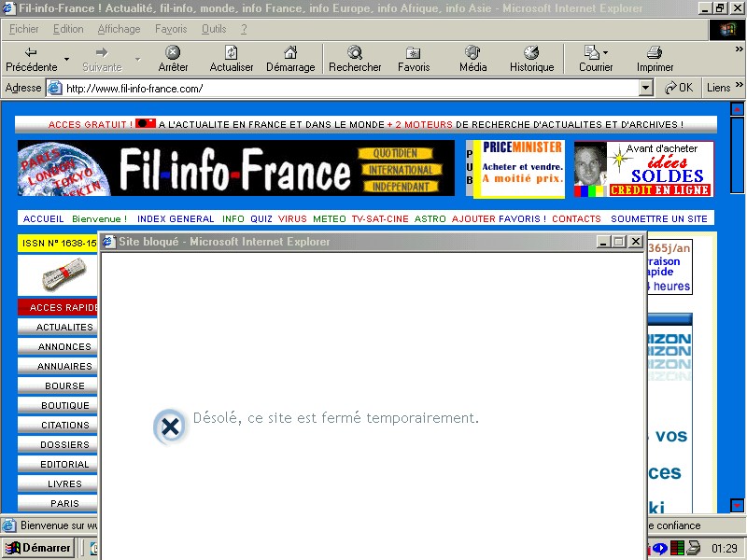
Task: Click the BOURSE sidebar button
Action: pyautogui.click(x=58, y=385)
